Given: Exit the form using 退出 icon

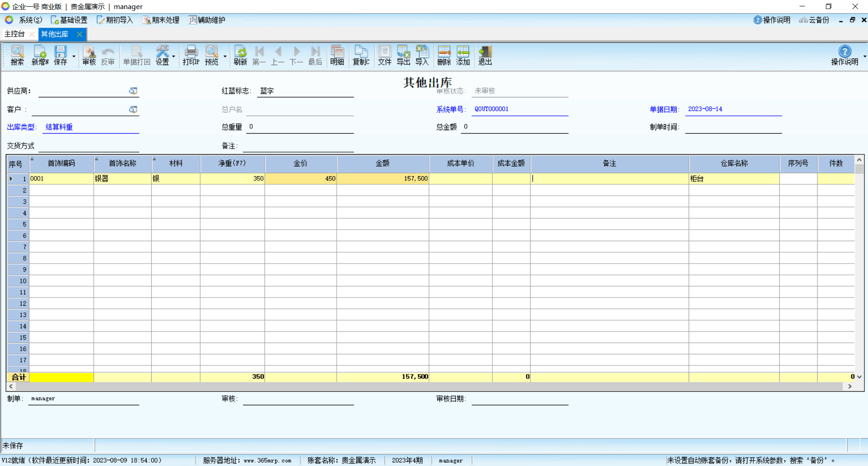Looking at the screenshot, I should 485,55.
